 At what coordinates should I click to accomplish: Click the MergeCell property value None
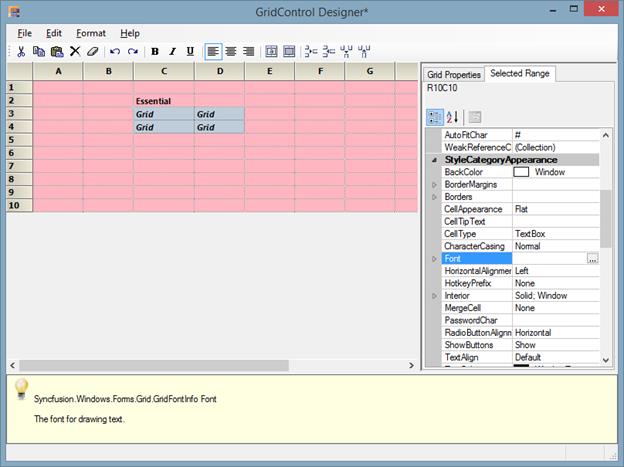[556, 308]
